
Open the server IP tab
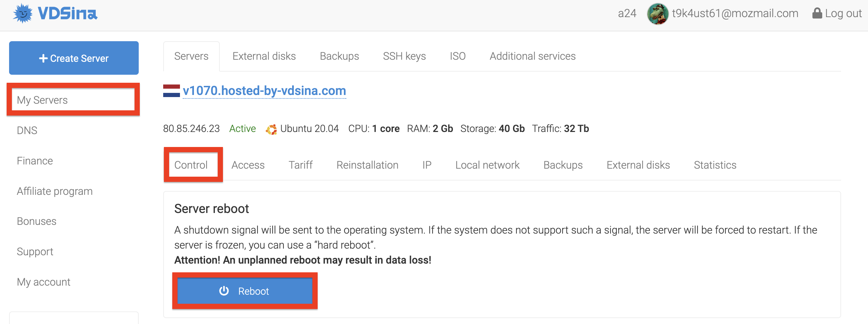[427, 165]
